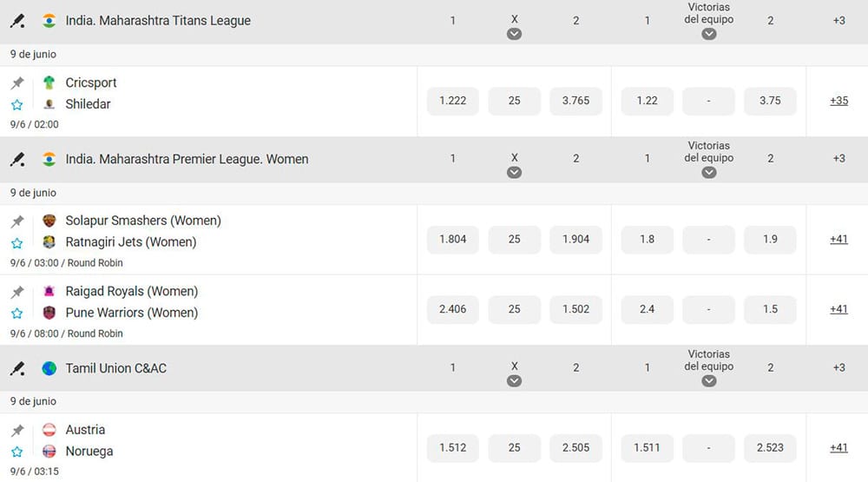Open India. Maharashtra Premier League. Women league
The image size is (868, 482).
point(187,160)
